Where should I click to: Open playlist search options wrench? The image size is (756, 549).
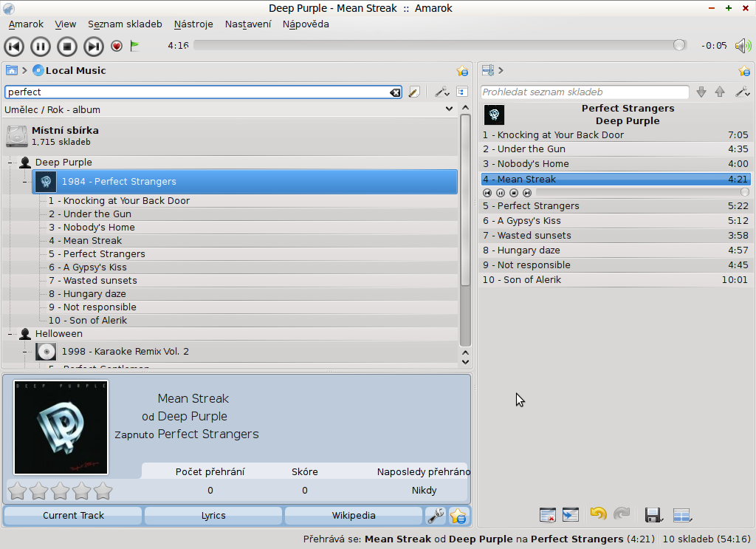coord(742,92)
